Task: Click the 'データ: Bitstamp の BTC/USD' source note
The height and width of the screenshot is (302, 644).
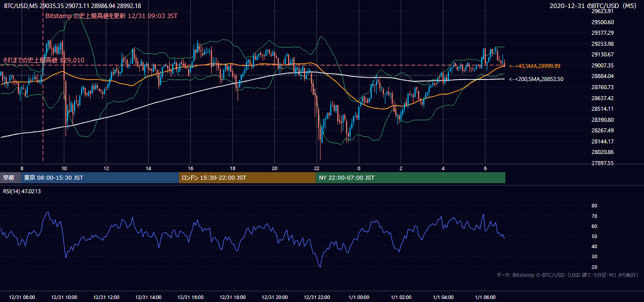Action: click(x=568, y=275)
